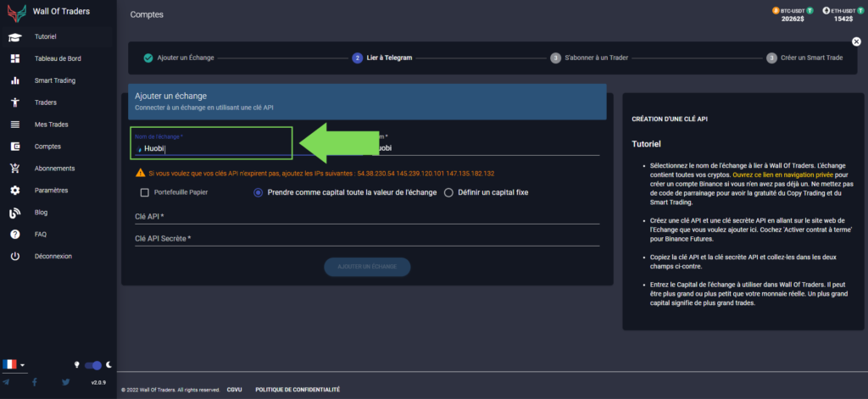
Task: Click the Twitter icon in sidebar footer
Action: click(x=66, y=382)
